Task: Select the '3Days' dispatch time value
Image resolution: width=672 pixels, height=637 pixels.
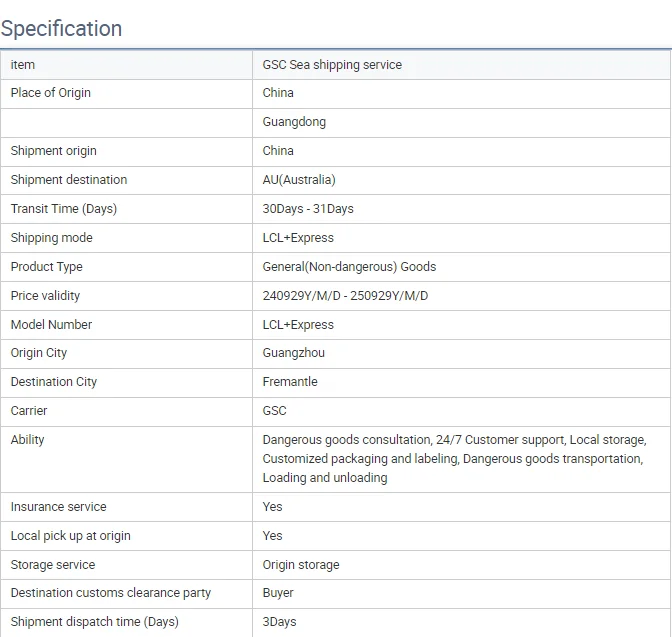Action: (x=280, y=622)
